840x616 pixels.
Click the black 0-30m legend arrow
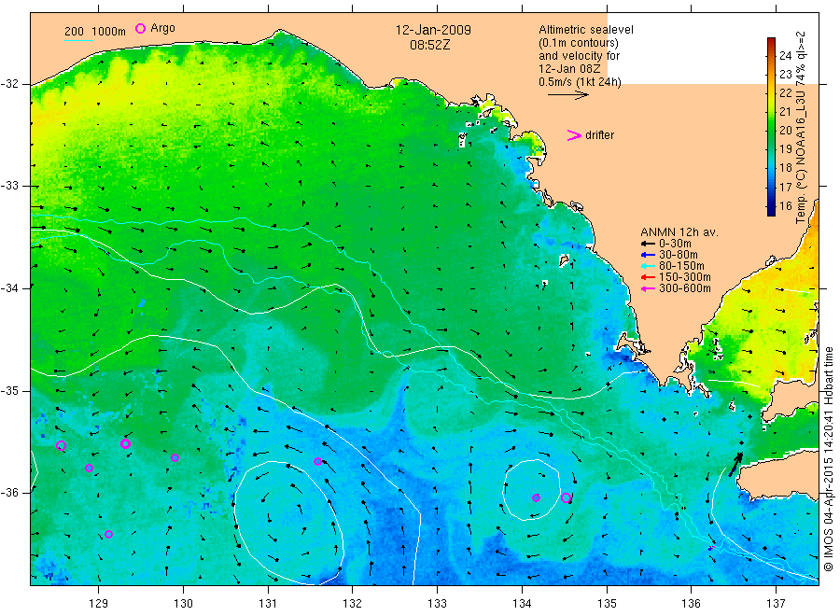(x=648, y=244)
